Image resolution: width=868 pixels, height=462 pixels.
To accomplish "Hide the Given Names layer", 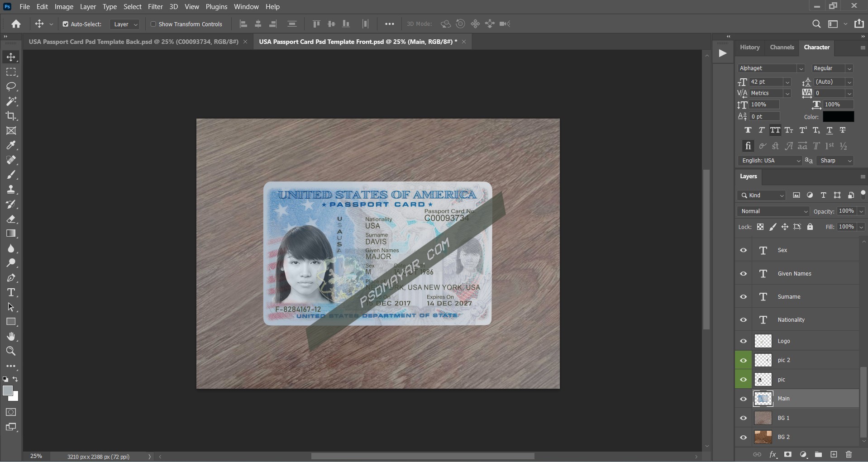I will [744, 274].
